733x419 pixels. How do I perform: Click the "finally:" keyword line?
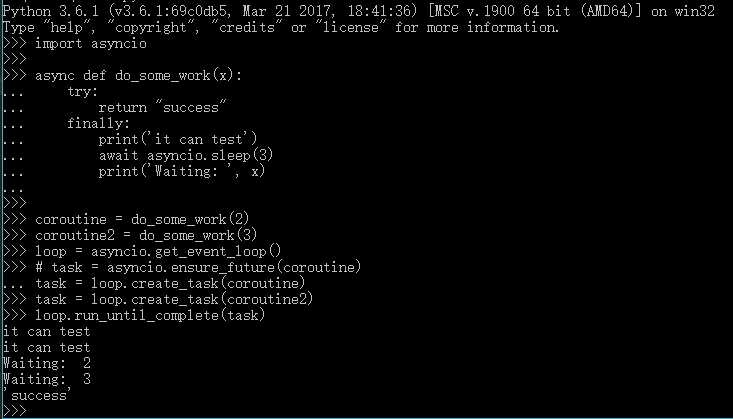click(99, 124)
